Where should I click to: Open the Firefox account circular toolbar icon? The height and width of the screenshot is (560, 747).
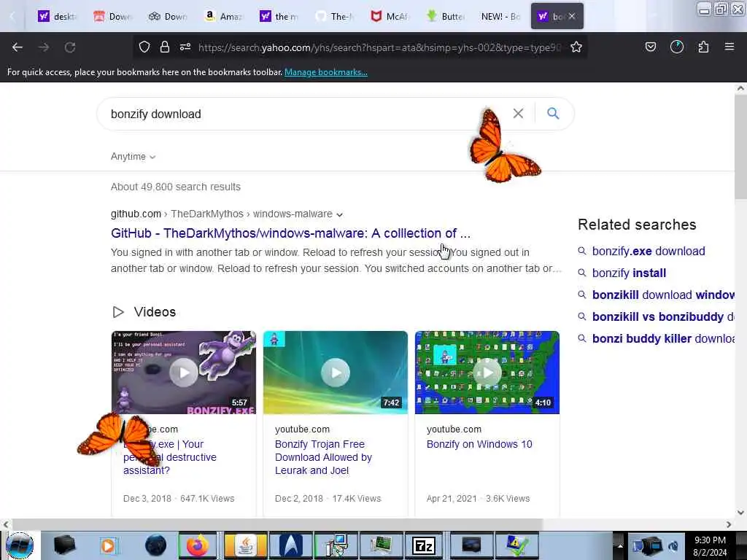tap(676, 47)
